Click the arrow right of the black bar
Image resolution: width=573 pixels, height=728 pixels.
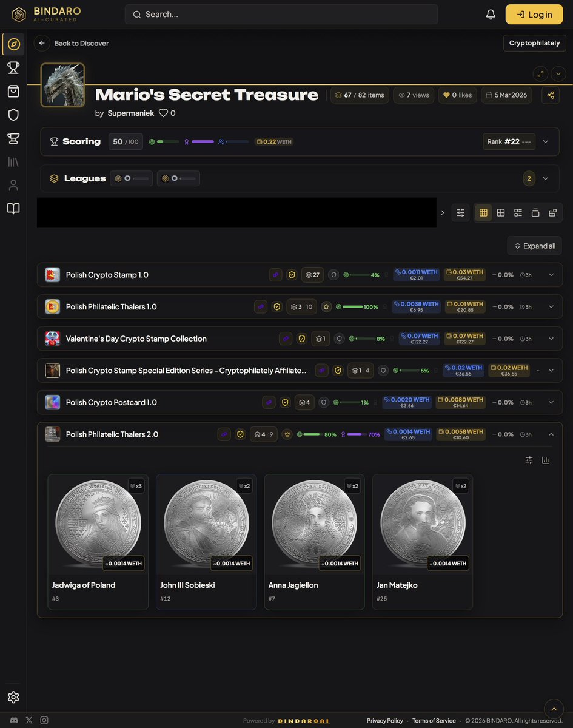click(442, 212)
